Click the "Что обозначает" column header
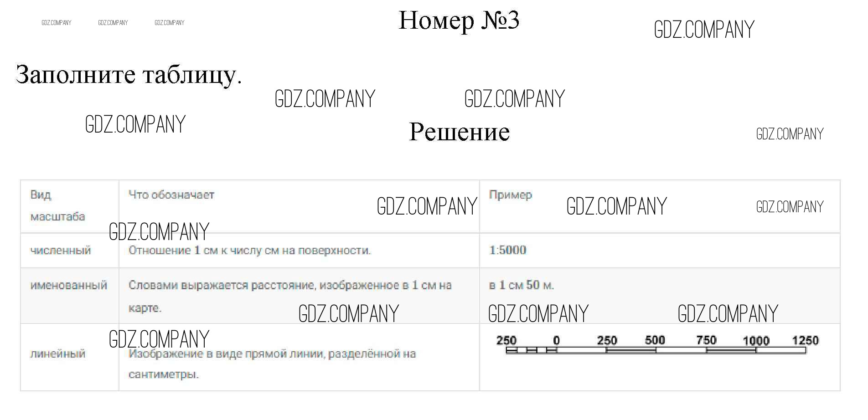868x420 pixels. pos(171,195)
